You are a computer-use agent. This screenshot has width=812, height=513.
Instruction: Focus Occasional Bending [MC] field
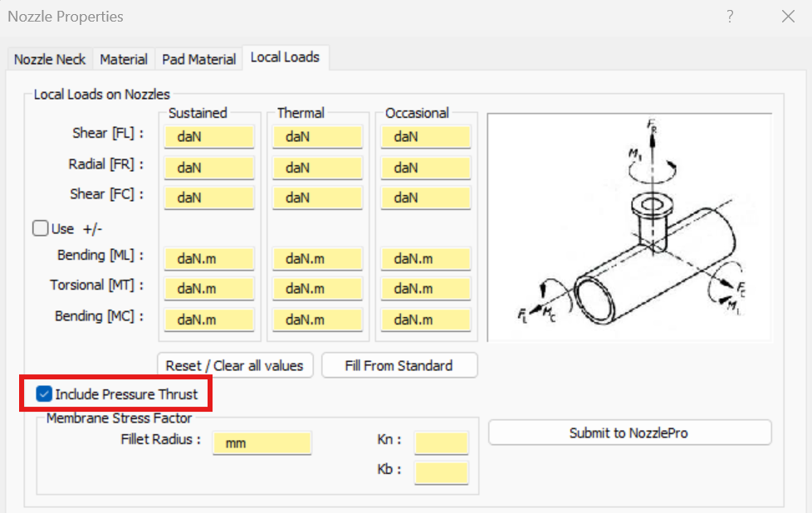tap(426, 320)
